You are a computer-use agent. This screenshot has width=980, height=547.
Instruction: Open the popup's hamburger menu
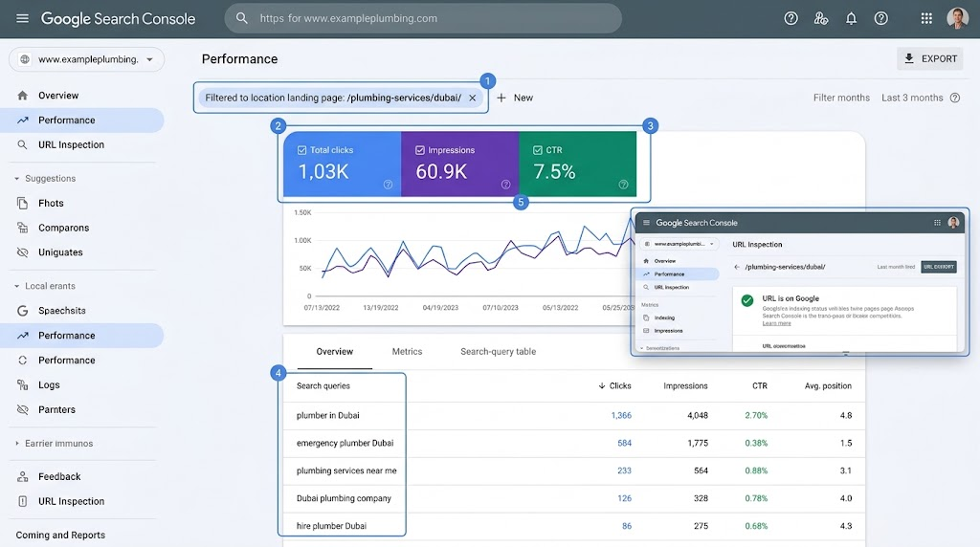646,222
